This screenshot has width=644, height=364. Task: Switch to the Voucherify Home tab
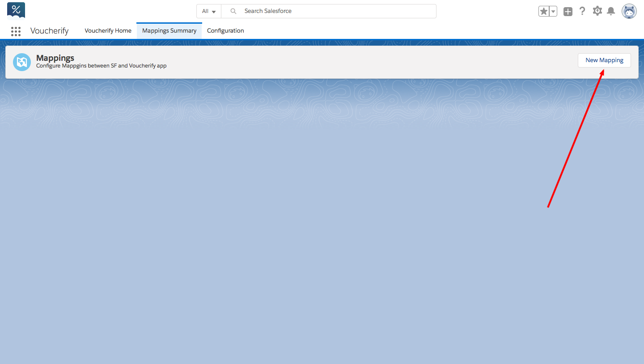pyautogui.click(x=108, y=31)
